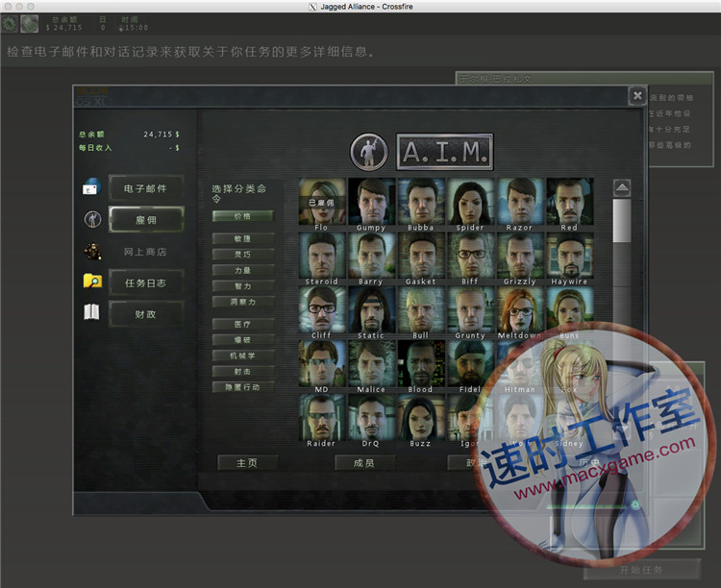Click the laptop icon in top bar
This screenshot has height=588, width=721.
point(29,24)
